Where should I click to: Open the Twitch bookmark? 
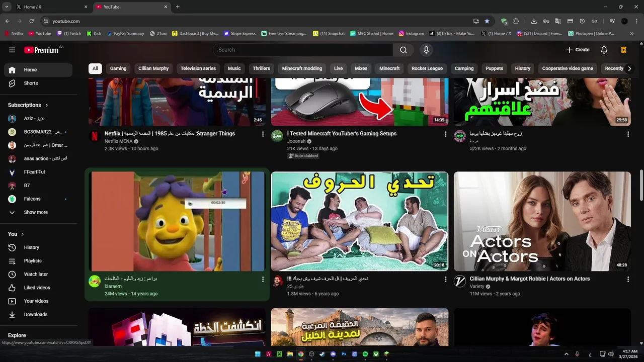(x=69, y=34)
